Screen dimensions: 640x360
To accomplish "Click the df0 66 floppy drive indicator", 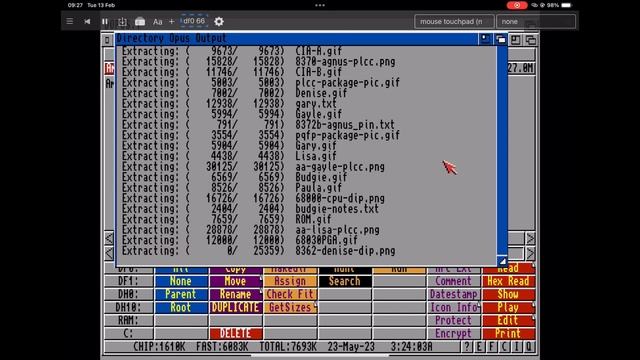I will coord(194,21).
